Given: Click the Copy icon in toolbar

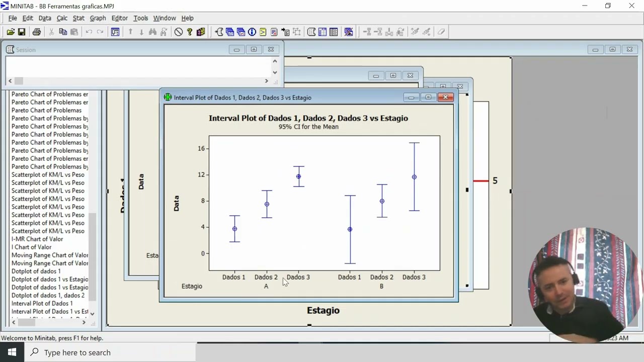Looking at the screenshot, I should [x=63, y=32].
